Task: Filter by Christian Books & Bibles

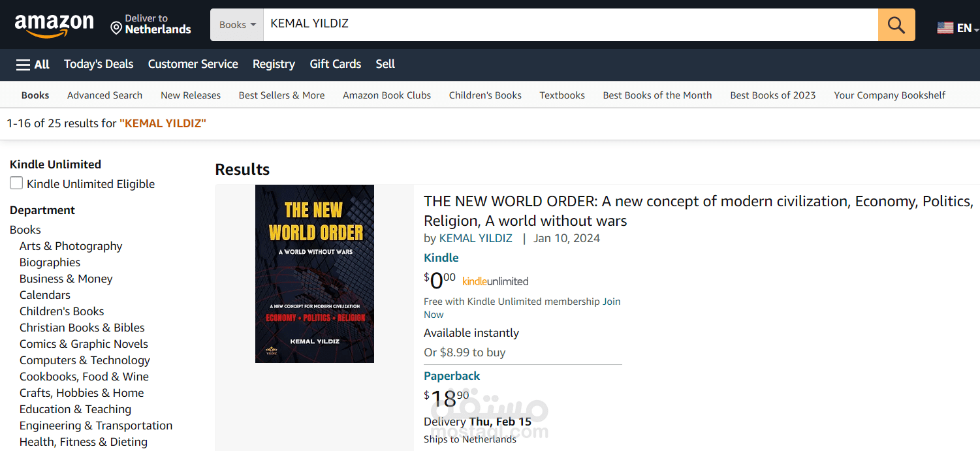Action: tap(82, 328)
